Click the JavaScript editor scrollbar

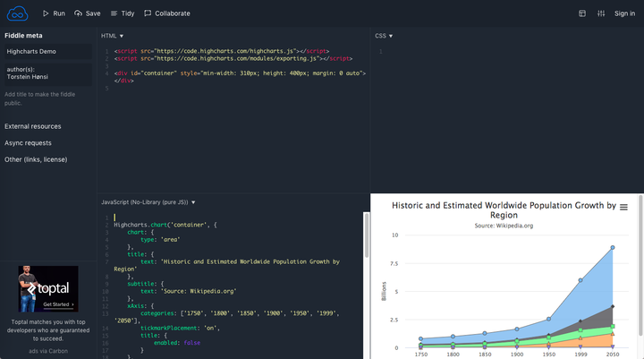tap(367, 235)
